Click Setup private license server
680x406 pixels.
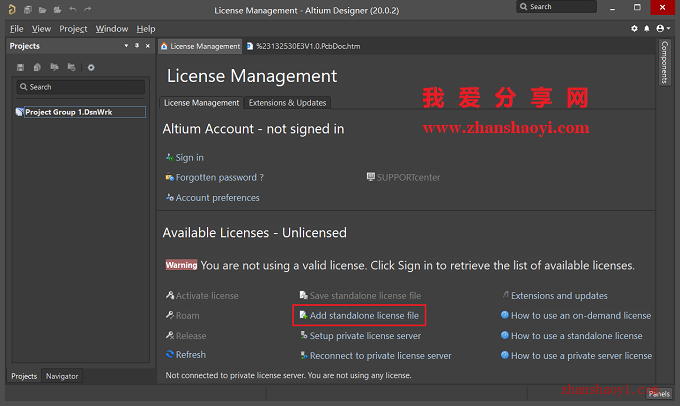click(x=365, y=336)
